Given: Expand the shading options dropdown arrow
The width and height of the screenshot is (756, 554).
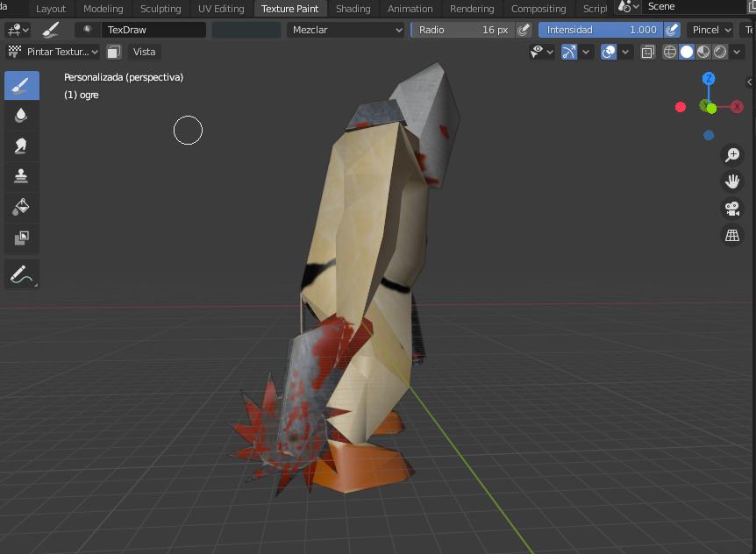Looking at the screenshot, I should (x=737, y=52).
